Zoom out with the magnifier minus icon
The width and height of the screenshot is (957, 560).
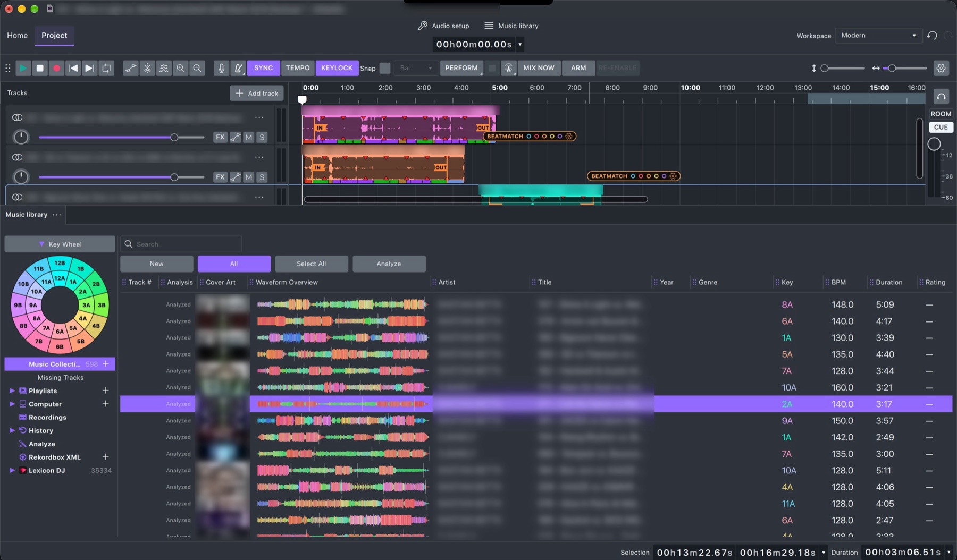coord(197,68)
